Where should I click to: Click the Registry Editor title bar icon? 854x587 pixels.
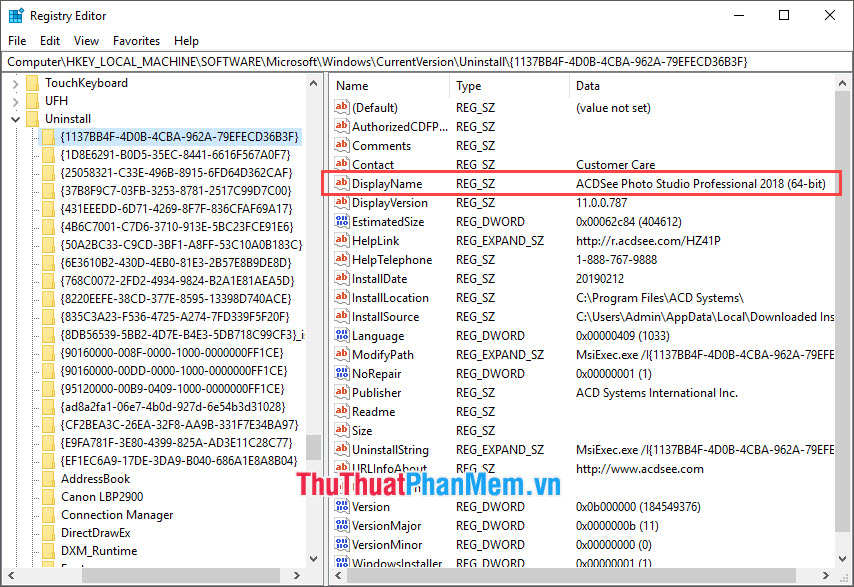pos(15,15)
